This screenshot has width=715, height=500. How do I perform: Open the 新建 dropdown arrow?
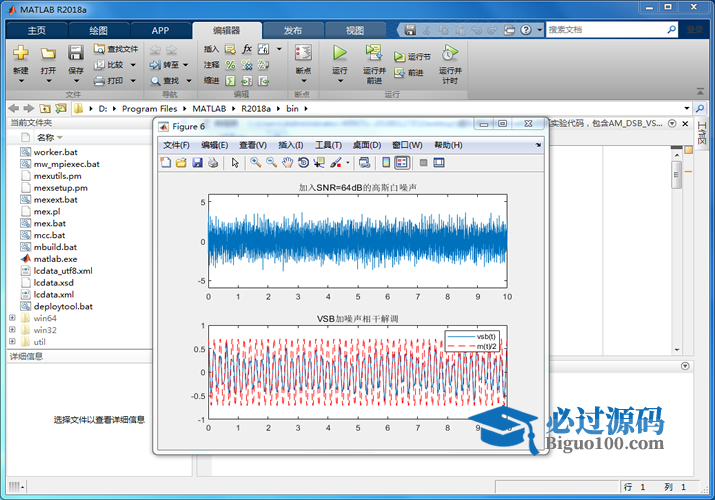click(21, 81)
